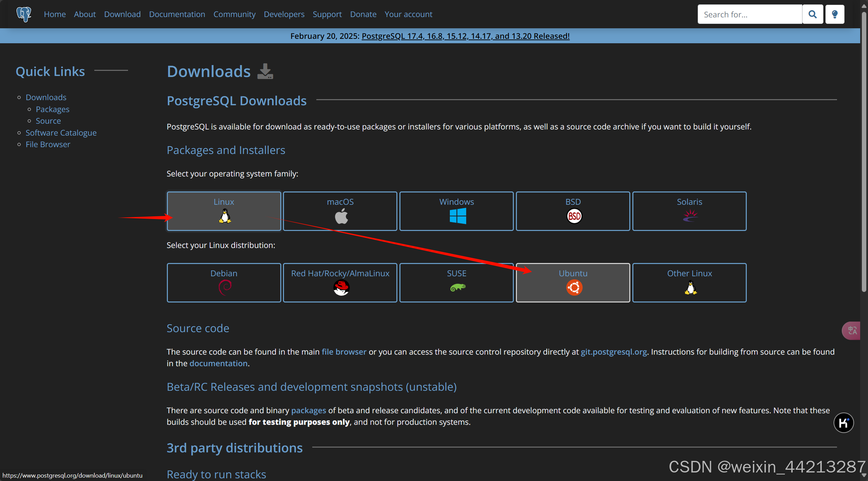This screenshot has height=481, width=868.
Task: Pick the Solaris operating system tile
Action: tap(689, 211)
